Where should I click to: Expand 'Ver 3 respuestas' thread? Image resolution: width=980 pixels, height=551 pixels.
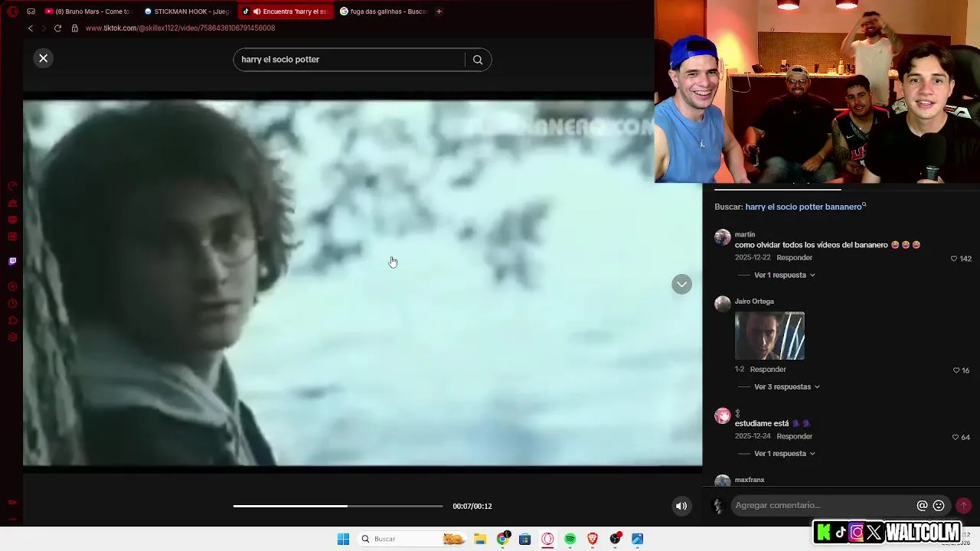(x=786, y=386)
